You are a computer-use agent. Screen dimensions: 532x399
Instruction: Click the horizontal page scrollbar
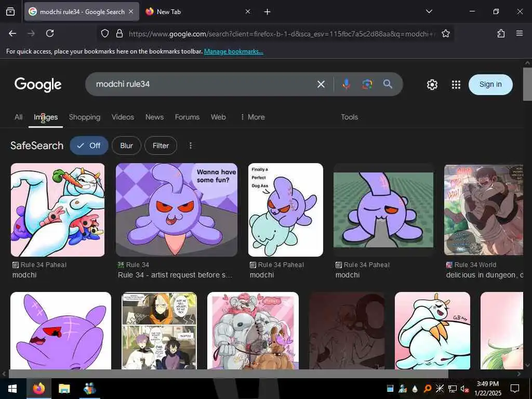(228, 374)
